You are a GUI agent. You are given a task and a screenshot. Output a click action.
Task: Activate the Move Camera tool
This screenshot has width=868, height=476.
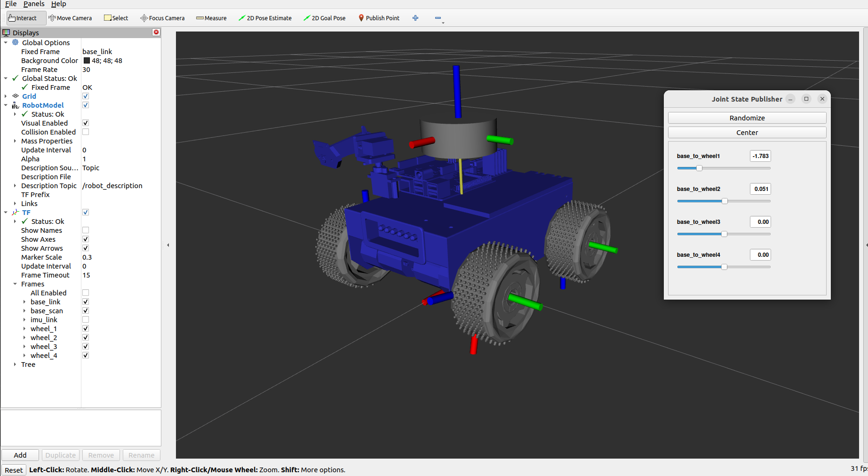[70, 18]
